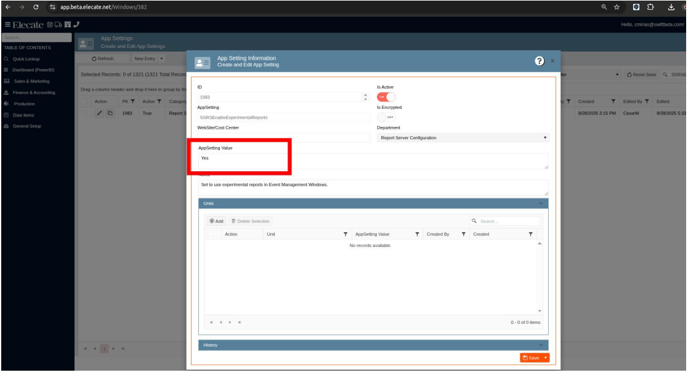Open Quick Lookup in sidebar

coord(26,59)
